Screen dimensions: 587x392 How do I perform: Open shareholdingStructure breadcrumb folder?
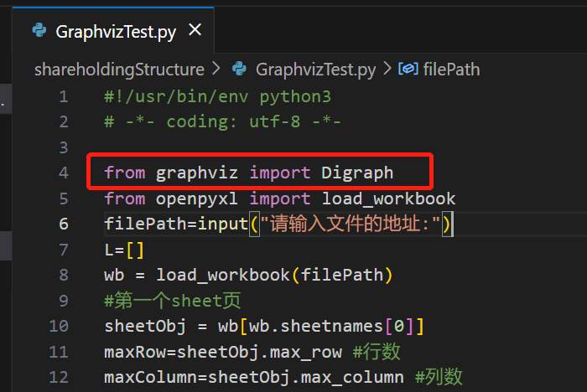119,70
